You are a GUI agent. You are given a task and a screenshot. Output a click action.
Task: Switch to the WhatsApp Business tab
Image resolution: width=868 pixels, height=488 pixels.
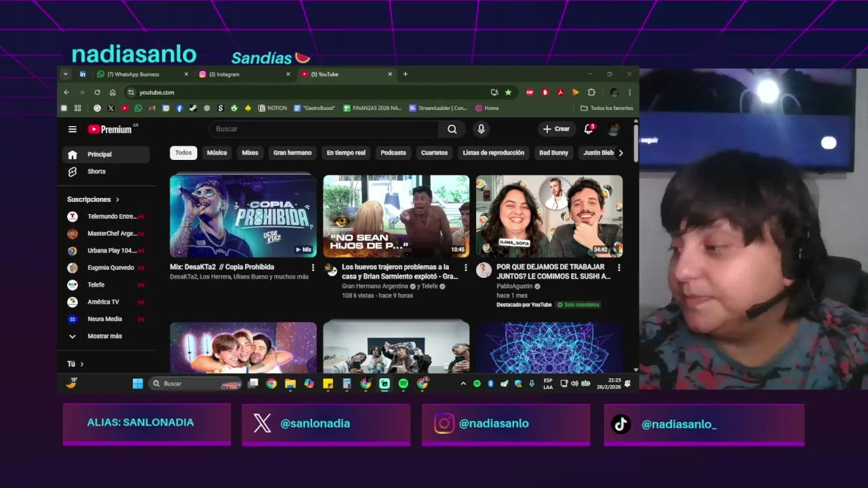click(143, 74)
